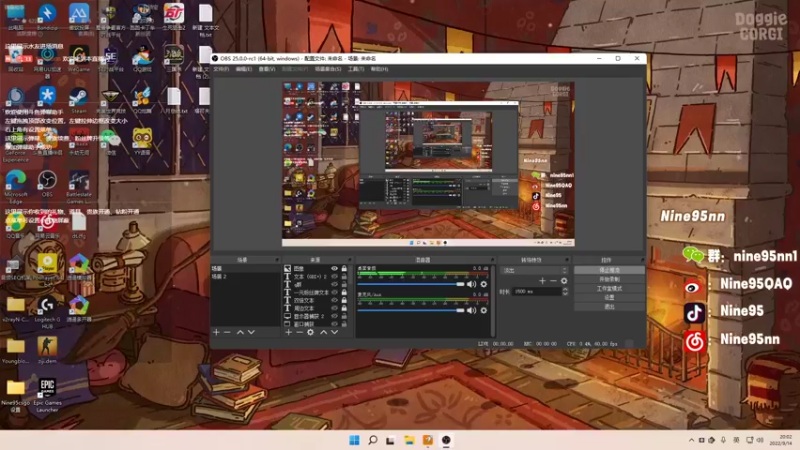Adjust the desktop audio volume slider
Screen dimensions: 800x450
pos(411,284)
